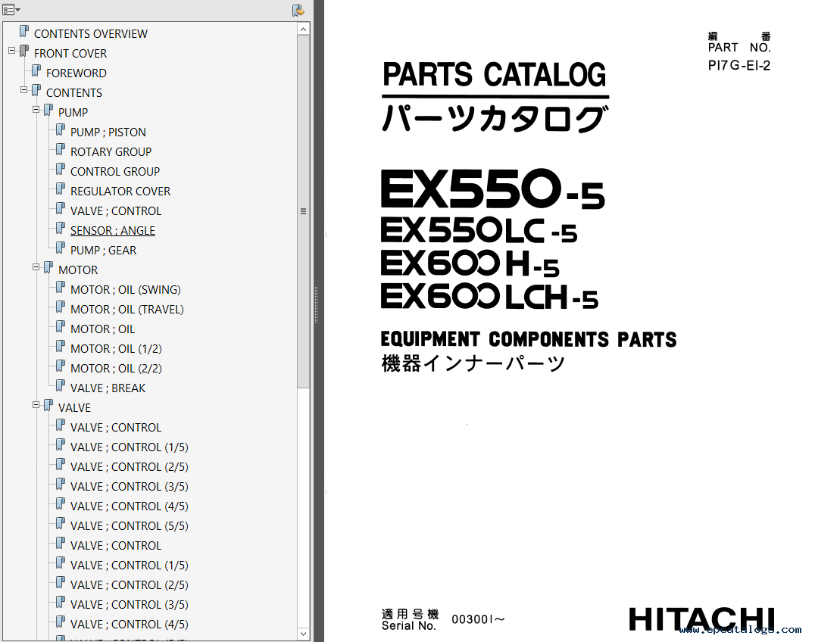Click bookmark icon beside CONTROL GROUP
This screenshot has height=642, width=840.
tap(61, 169)
